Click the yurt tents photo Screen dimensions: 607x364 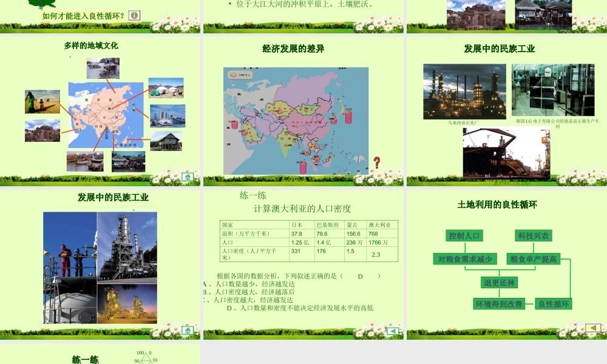[166, 88]
